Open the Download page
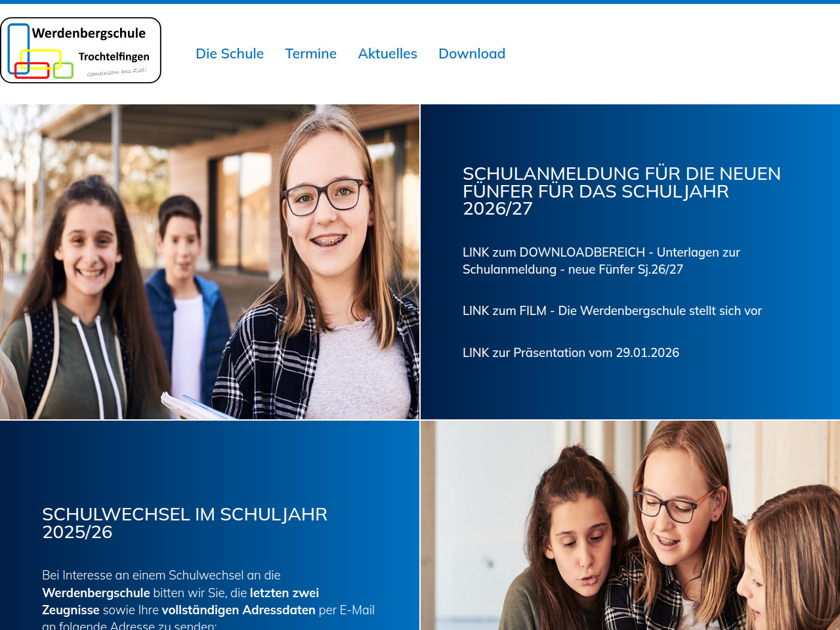This screenshot has height=630, width=840. click(472, 54)
